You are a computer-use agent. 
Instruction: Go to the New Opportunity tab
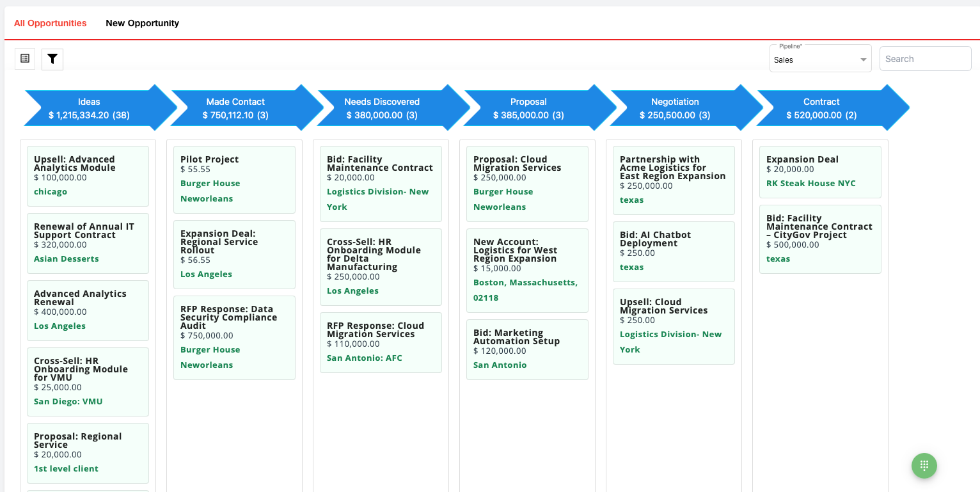tap(142, 23)
